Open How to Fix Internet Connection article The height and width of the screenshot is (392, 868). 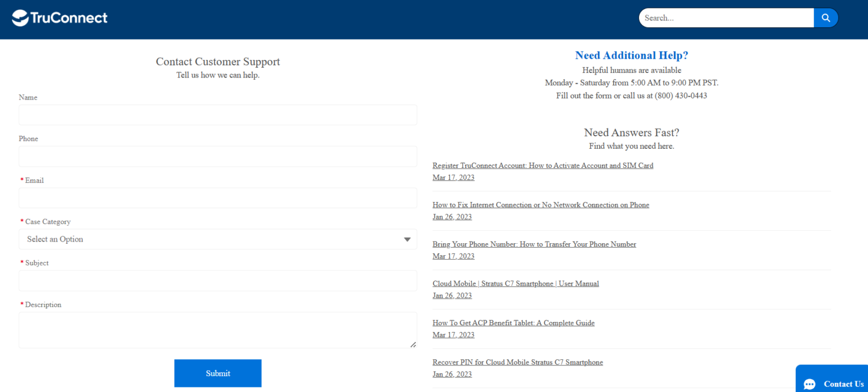click(541, 205)
